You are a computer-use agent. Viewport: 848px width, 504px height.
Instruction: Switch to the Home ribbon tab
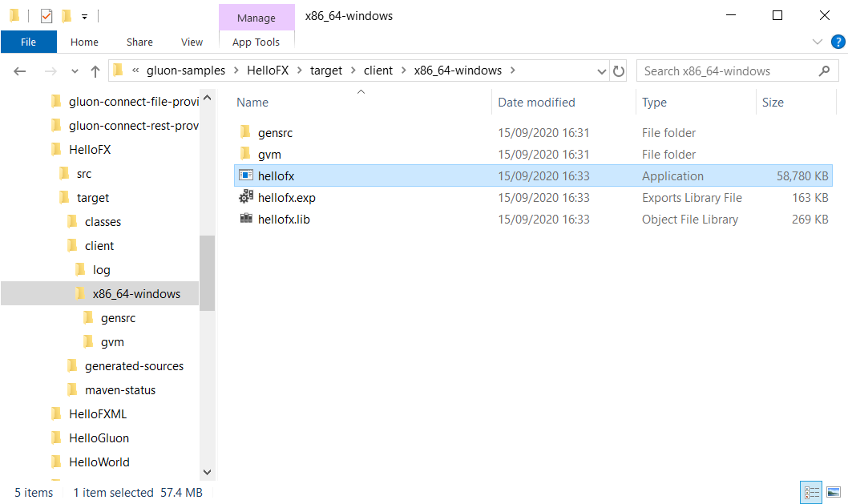(x=84, y=42)
